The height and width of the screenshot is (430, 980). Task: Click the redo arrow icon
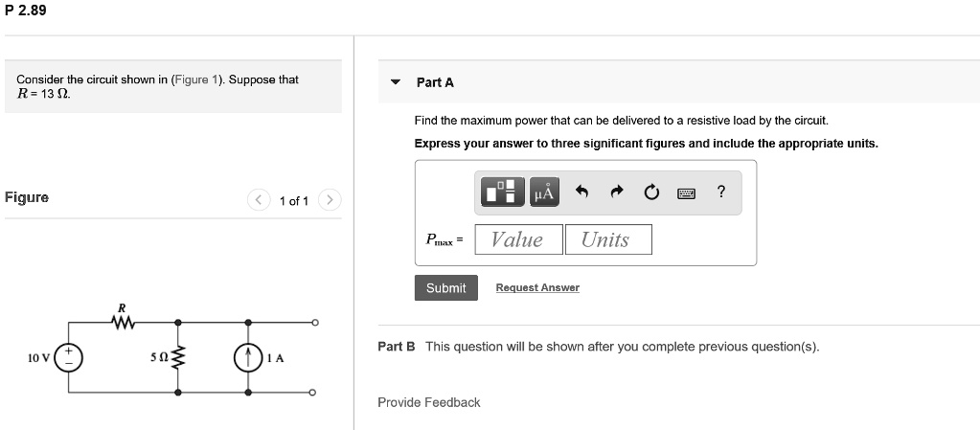pos(617,192)
